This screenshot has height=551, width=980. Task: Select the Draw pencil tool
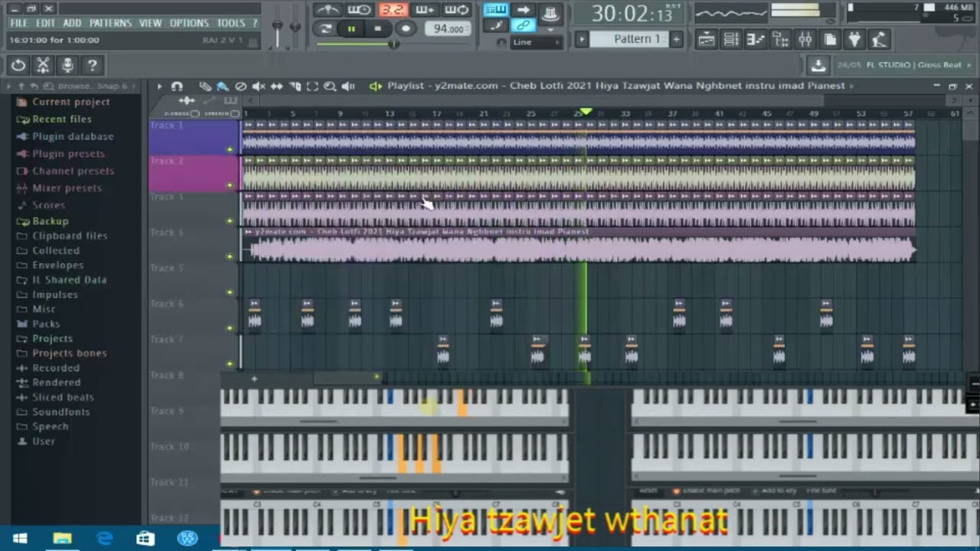pos(205,86)
